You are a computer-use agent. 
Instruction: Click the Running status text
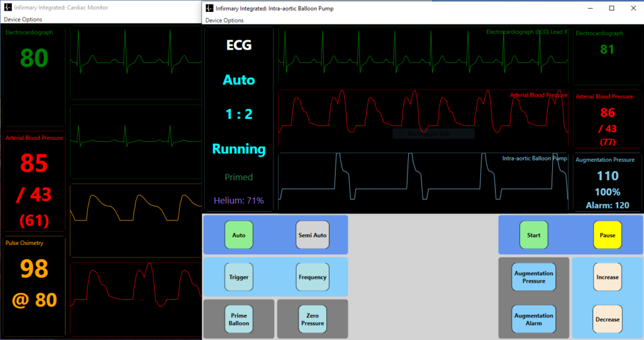click(x=238, y=149)
